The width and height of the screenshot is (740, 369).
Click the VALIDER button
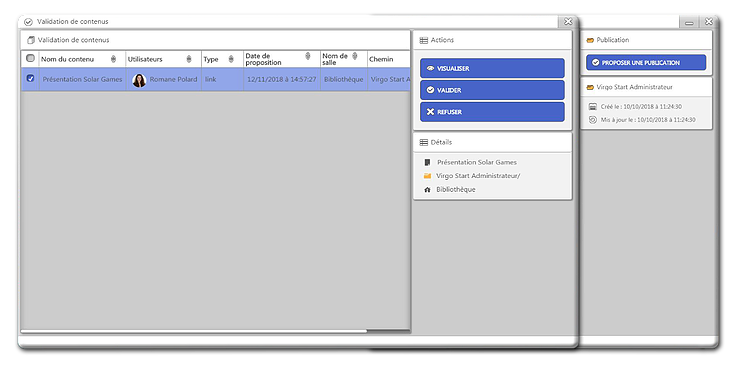tap(492, 90)
